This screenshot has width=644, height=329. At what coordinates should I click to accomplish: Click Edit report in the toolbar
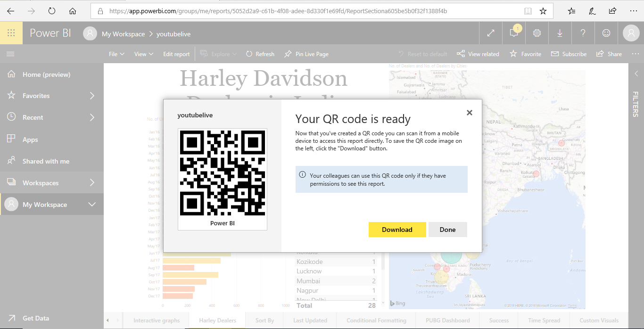pyautogui.click(x=176, y=54)
